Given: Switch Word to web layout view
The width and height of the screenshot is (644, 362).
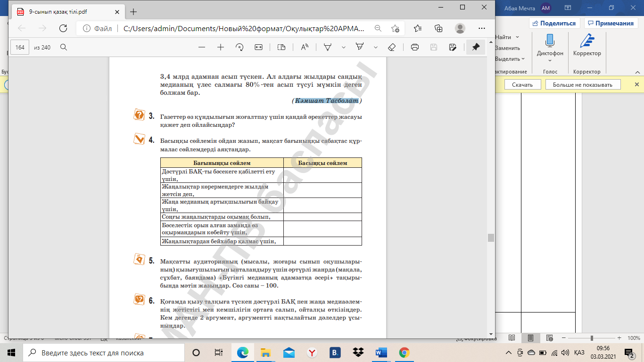Looking at the screenshot, I should point(549,338).
